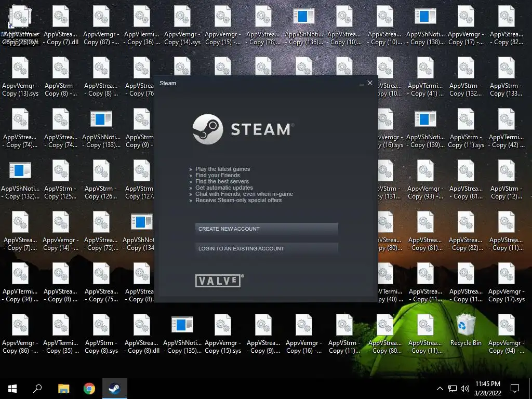The image size is (532, 399).
Task: Select AppvVemgr Copy (17).sys desktop file
Action: (506, 283)
